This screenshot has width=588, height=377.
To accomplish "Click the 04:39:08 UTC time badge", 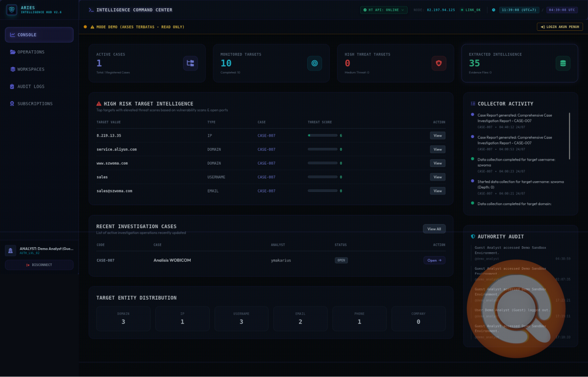I will click(562, 10).
